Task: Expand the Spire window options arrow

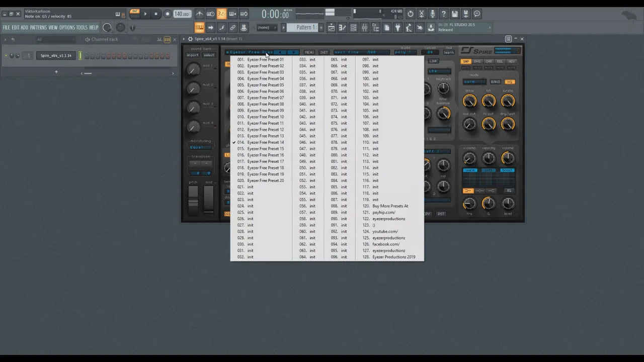Action: (x=184, y=39)
